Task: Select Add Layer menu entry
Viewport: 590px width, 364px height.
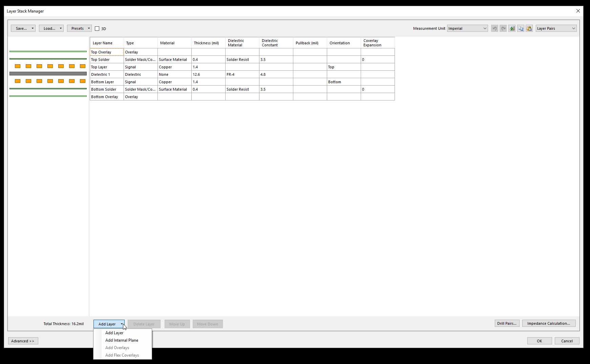Action: 114,333
